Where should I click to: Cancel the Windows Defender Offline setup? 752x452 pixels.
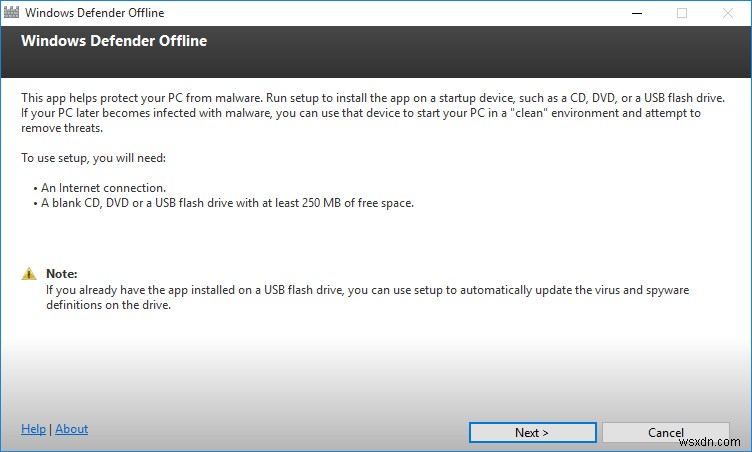[666, 432]
